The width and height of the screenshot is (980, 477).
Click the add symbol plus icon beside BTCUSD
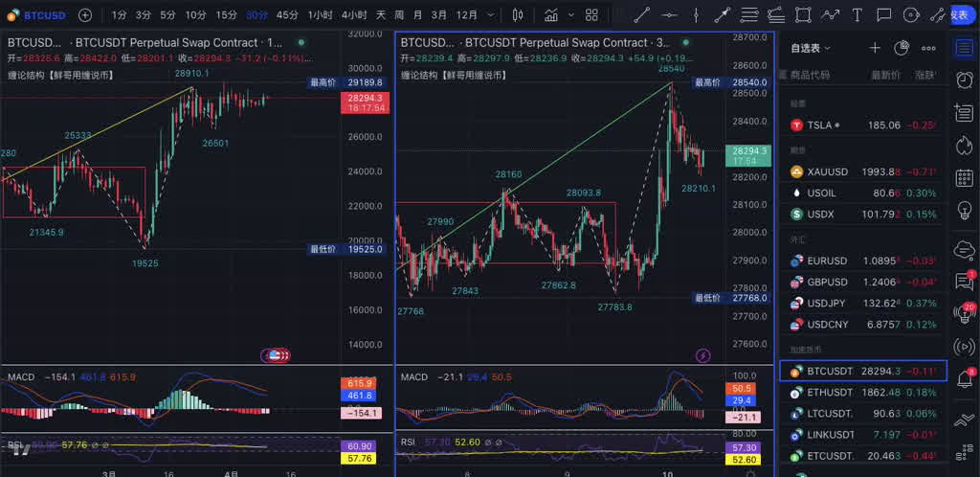coord(85,15)
